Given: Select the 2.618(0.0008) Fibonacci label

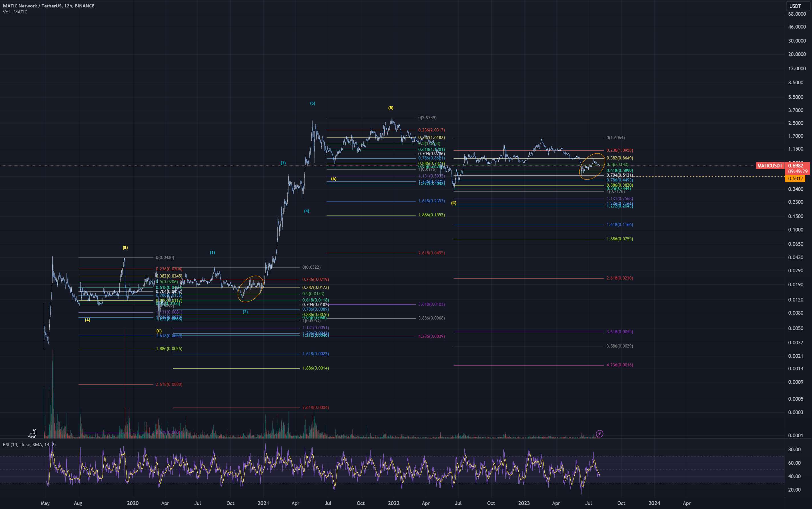Looking at the screenshot, I should click(169, 384).
